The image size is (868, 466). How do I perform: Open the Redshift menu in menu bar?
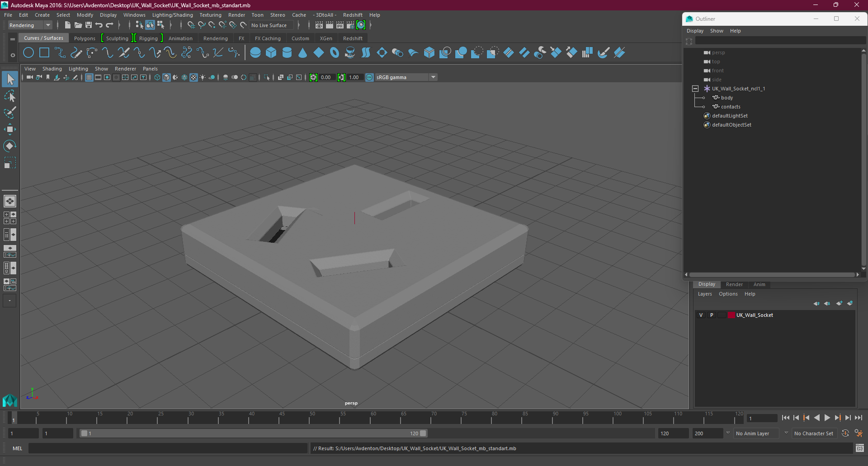point(353,15)
